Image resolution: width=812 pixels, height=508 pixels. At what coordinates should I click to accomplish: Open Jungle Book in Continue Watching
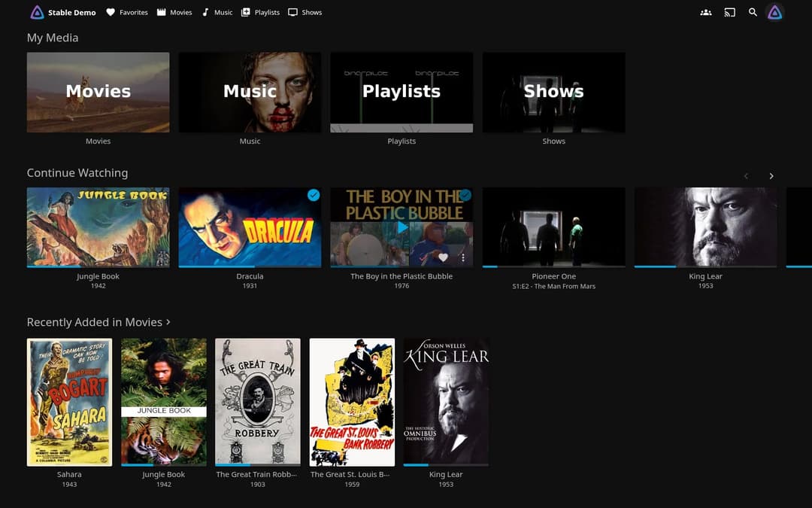click(98, 227)
